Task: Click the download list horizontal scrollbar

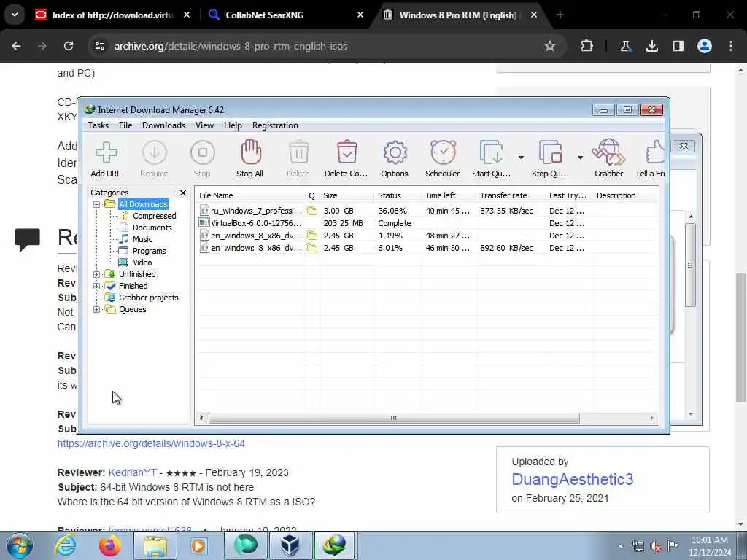Action: pyautogui.click(x=394, y=418)
